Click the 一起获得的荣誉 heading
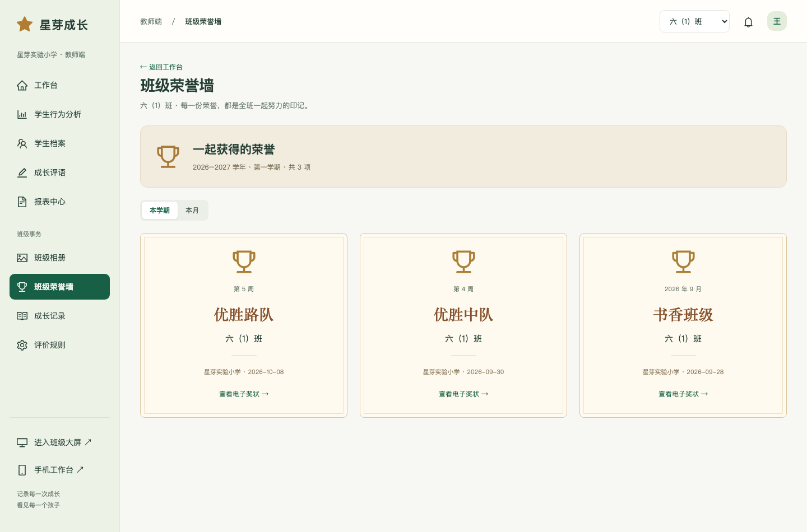 pos(234,150)
